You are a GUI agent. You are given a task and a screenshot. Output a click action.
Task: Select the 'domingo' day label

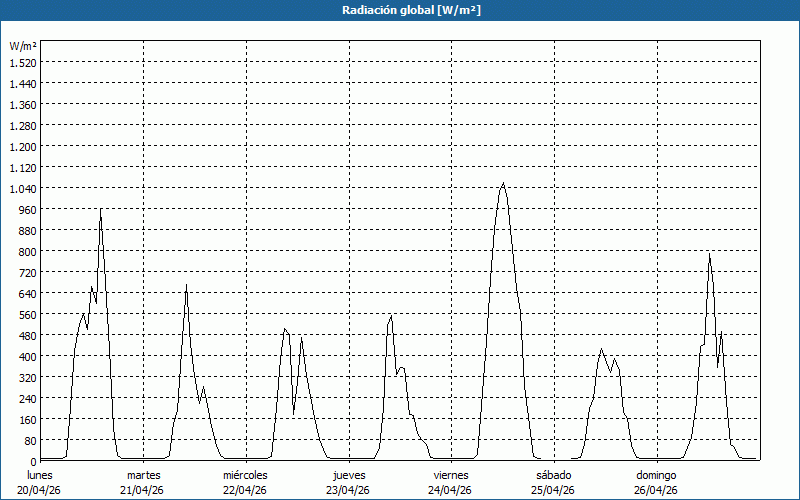coord(656,474)
